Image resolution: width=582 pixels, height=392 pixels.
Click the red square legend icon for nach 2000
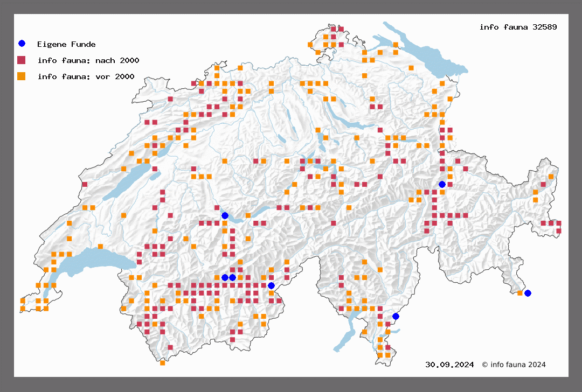[x=22, y=60]
